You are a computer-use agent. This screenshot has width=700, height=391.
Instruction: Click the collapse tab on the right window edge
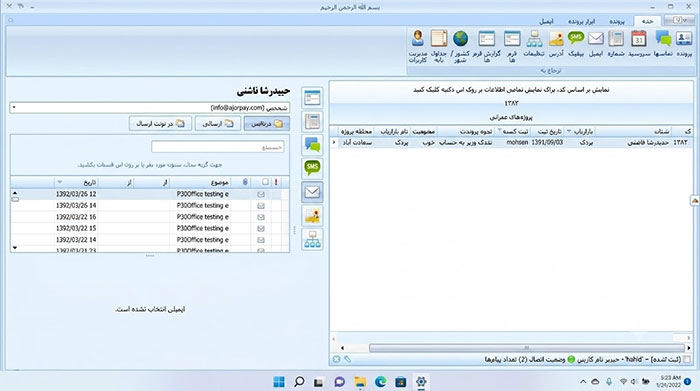pos(695,201)
